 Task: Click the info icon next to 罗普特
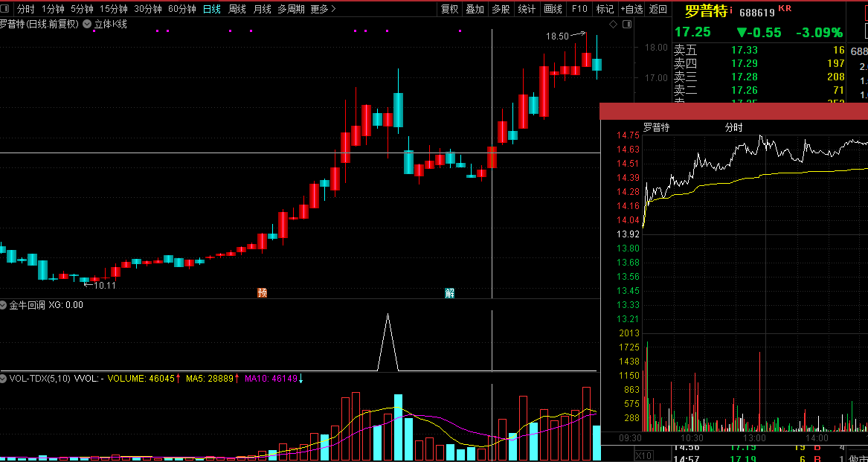(731, 10)
